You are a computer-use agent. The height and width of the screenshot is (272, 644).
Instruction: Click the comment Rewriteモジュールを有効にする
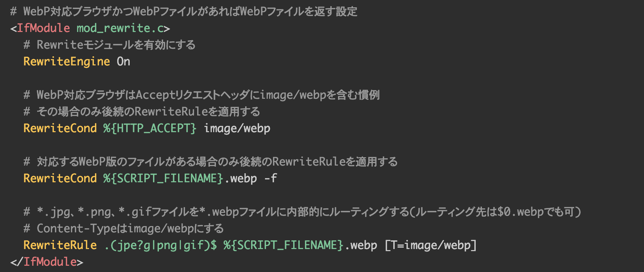click(110, 45)
